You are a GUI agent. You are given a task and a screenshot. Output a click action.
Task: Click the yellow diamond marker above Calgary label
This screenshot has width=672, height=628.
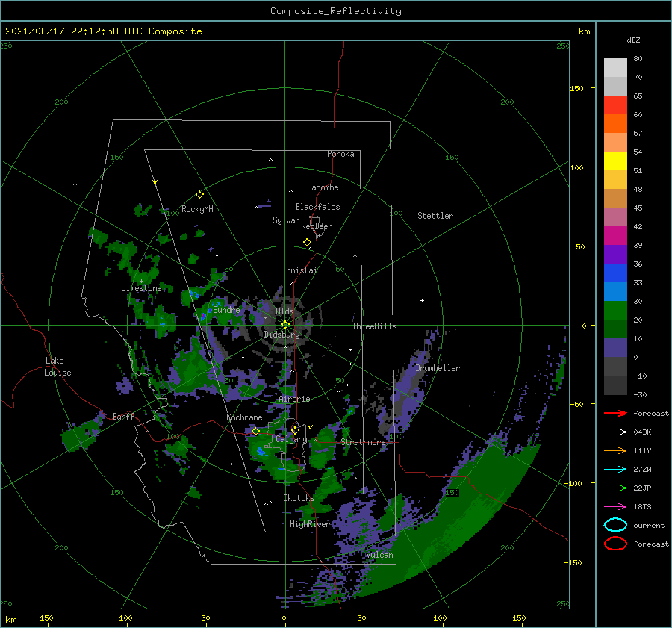tap(295, 430)
